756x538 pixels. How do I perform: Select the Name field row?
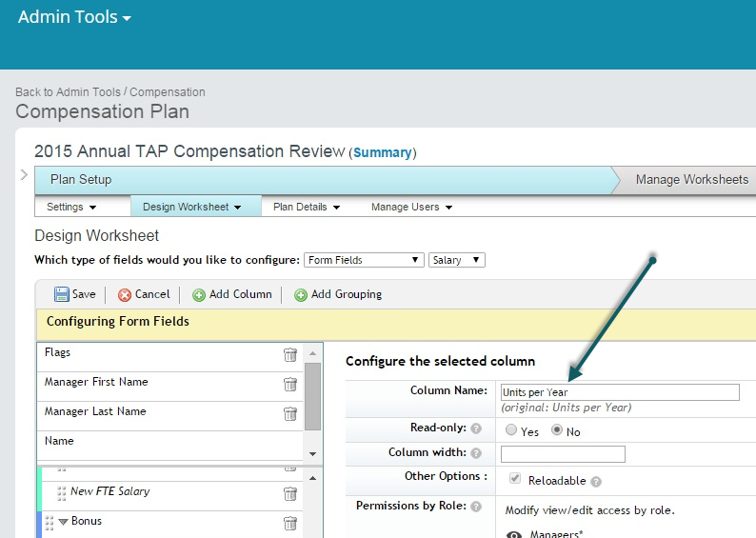coord(169,446)
